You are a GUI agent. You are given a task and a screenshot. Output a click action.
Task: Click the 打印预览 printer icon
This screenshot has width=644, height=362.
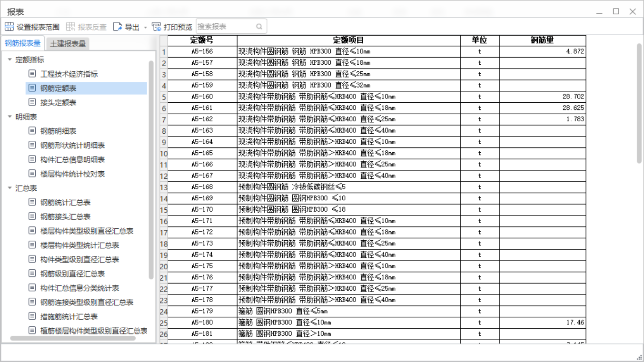156,27
